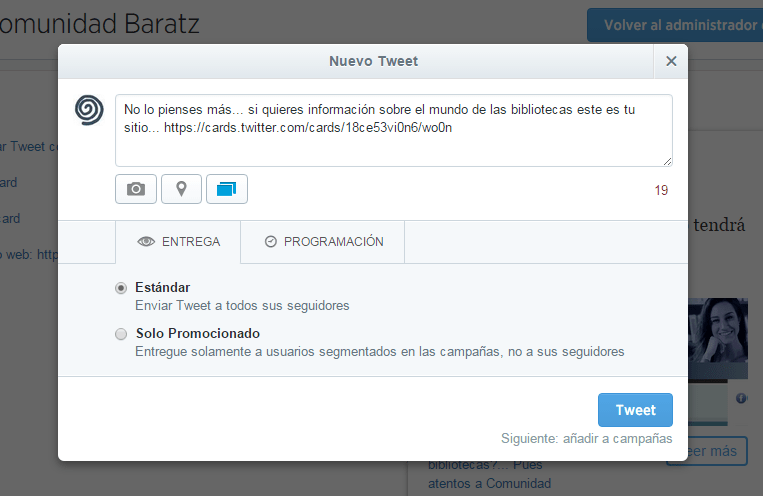Viewport: 763px width, 496px height.
Task: Open the PROGRAMACIÓN tab
Action: (x=323, y=242)
